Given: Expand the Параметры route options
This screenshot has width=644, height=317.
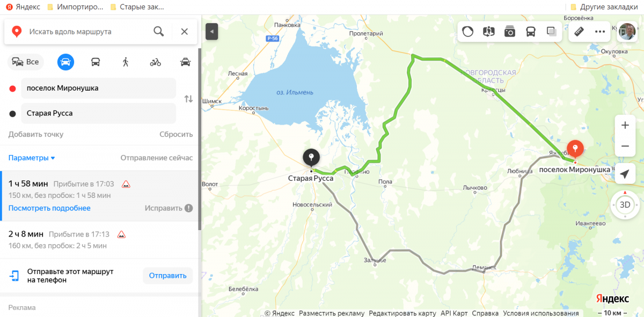Looking at the screenshot, I should coord(32,158).
